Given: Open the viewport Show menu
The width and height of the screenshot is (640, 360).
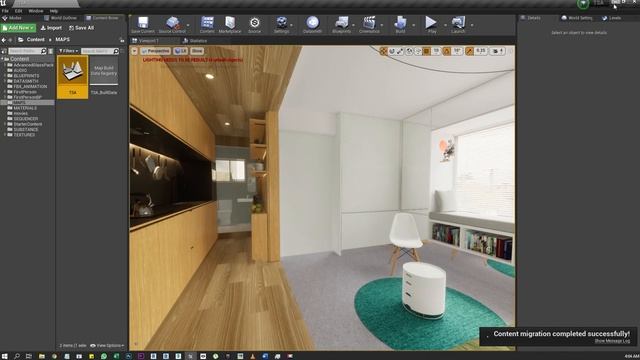Looking at the screenshot, I should (x=197, y=51).
